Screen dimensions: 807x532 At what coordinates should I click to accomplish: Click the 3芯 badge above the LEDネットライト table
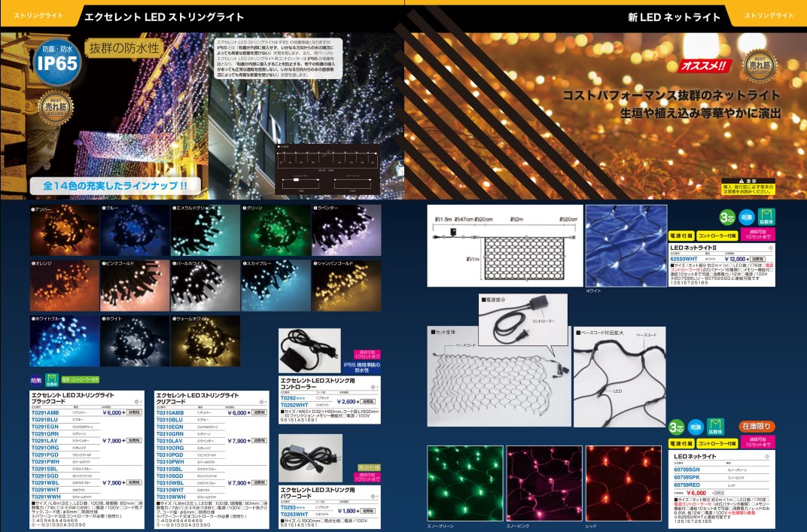676,427
